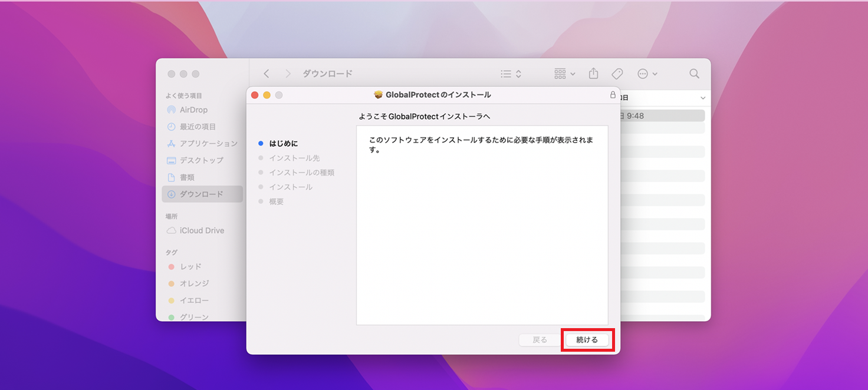This screenshot has height=390, width=868.
Task: Open デスクトップ in Finder sidebar
Action: [202, 160]
